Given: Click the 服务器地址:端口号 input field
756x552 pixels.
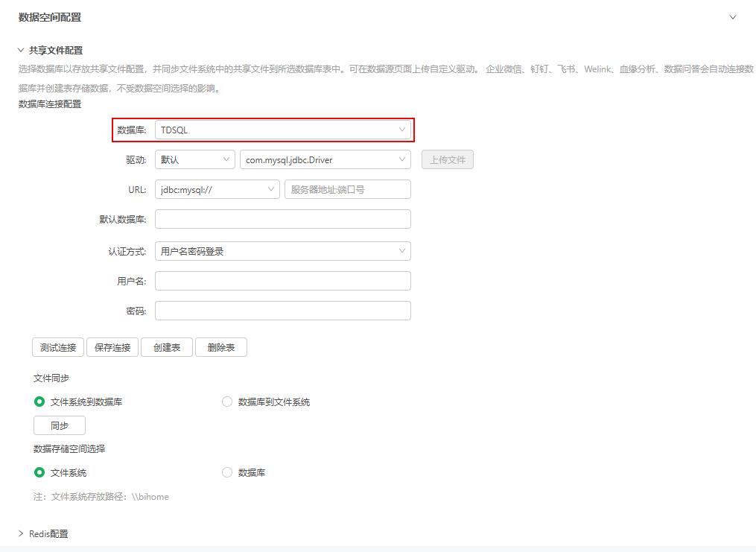Looking at the screenshot, I should (348, 189).
